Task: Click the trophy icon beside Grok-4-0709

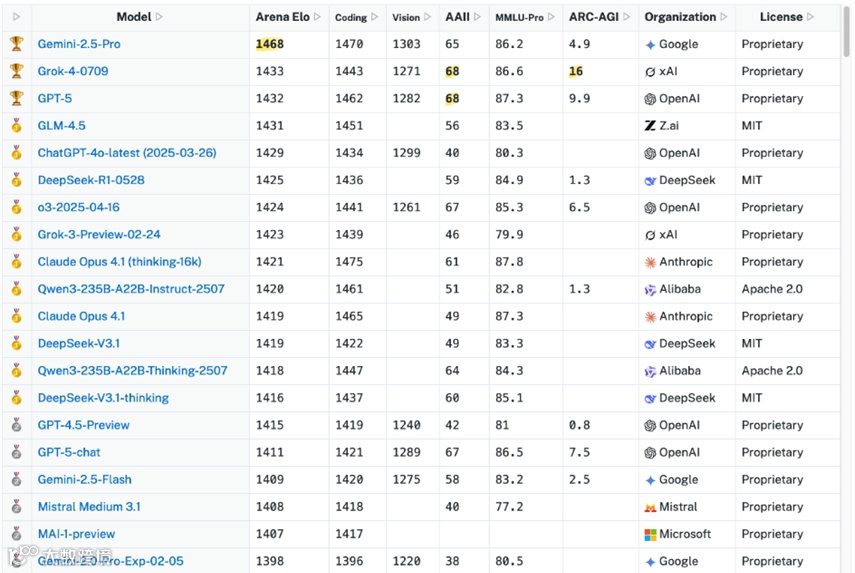Action: point(17,71)
